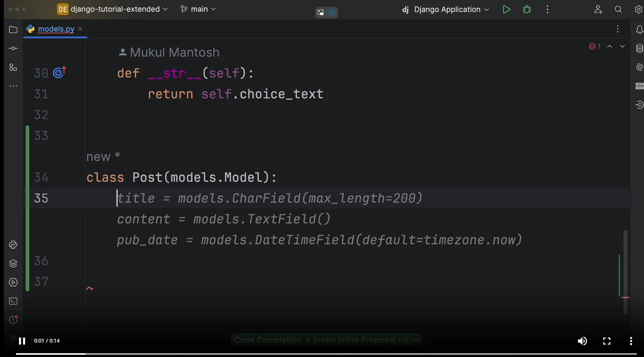This screenshot has width=644, height=357.
Task: Open the Notifications bell panel
Action: click(639, 30)
